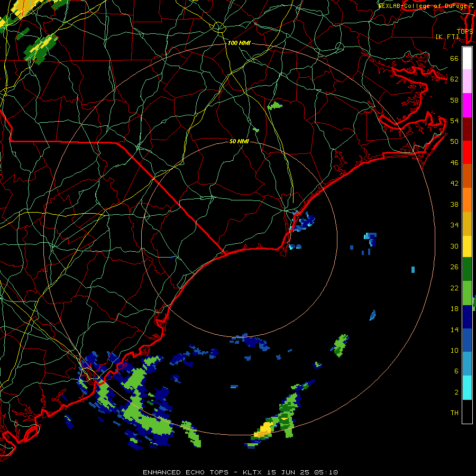This screenshot has height=476, width=476.
Task: Click the NEXLAB-College of DuPage credit text
Action: [x=422, y=6]
